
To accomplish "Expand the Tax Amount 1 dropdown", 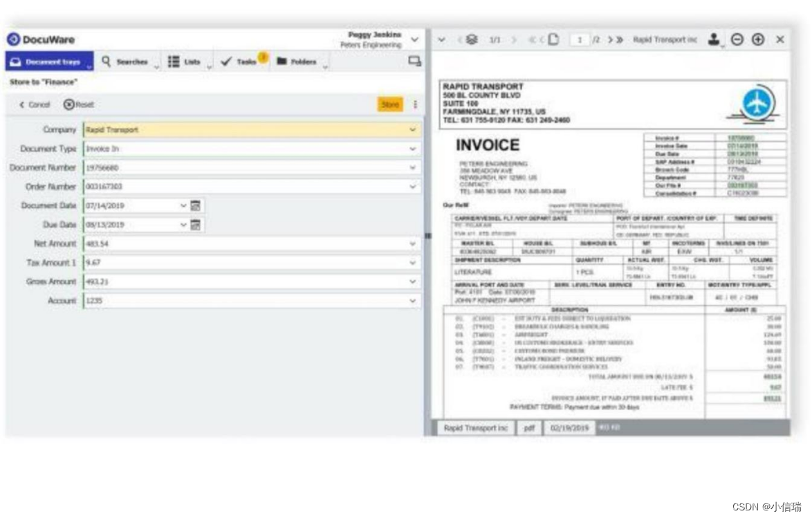I will [413, 263].
